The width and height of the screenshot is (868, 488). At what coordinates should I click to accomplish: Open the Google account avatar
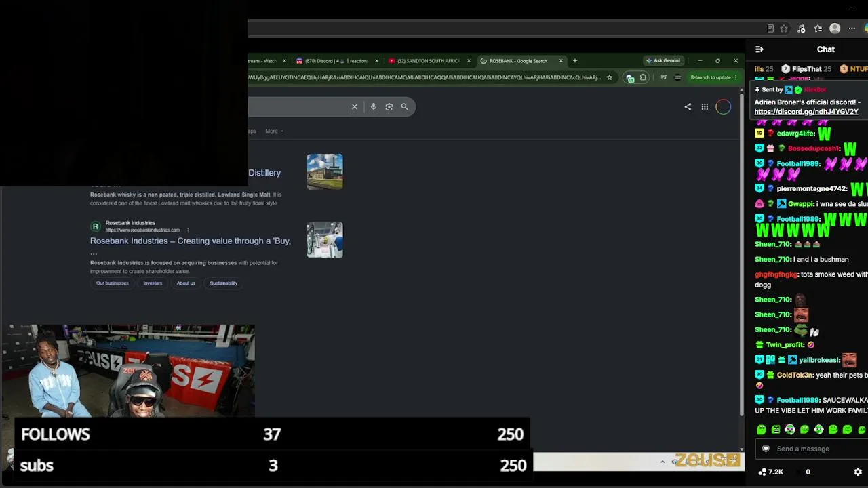[x=723, y=106]
